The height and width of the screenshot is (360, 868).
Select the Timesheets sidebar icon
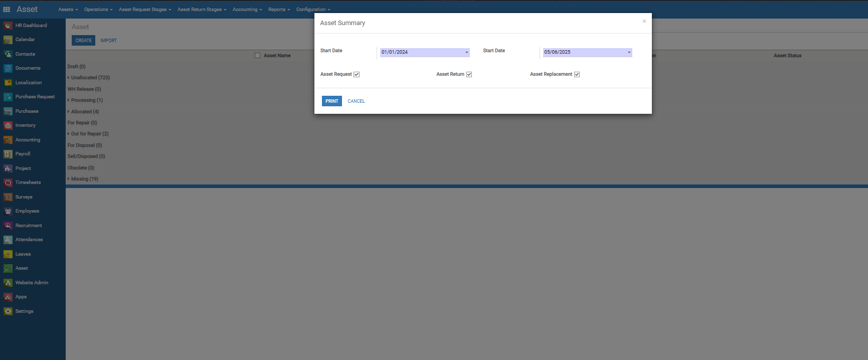(8, 183)
